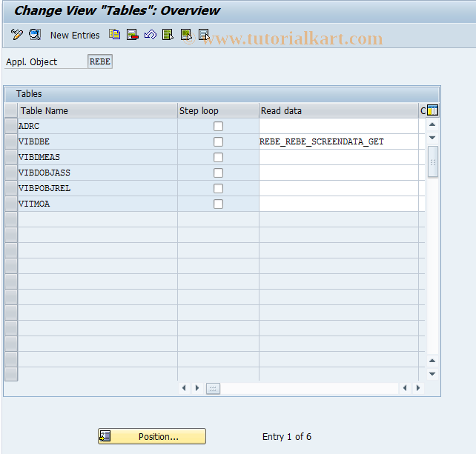Viewport: 476px width, 454px height.
Task: Click the VIBDBE table name cell
Action: 97,141
